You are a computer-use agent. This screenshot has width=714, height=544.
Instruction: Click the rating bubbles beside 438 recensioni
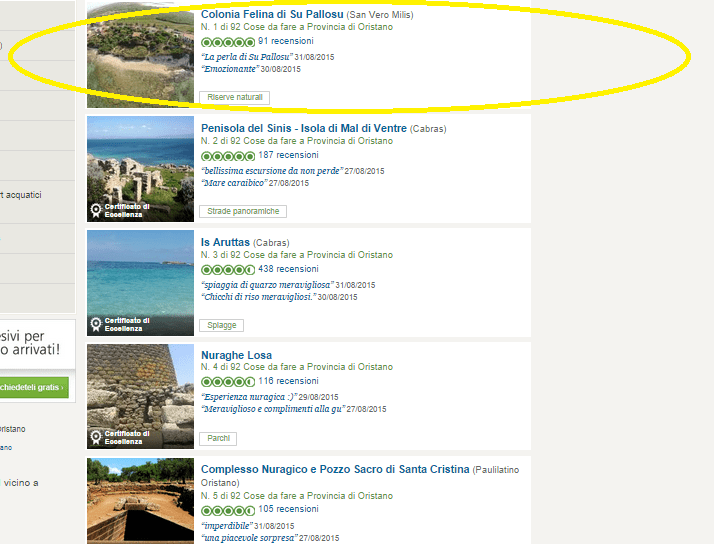coord(228,270)
